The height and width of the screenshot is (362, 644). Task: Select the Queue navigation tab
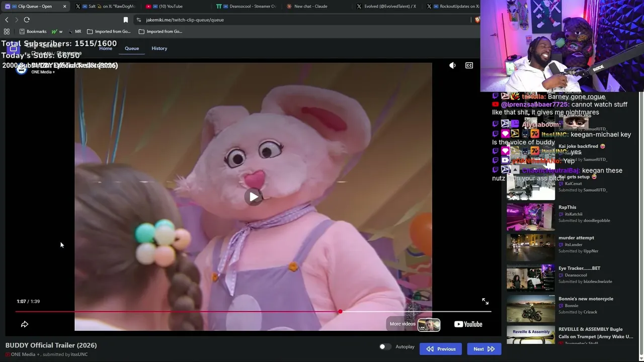click(132, 48)
